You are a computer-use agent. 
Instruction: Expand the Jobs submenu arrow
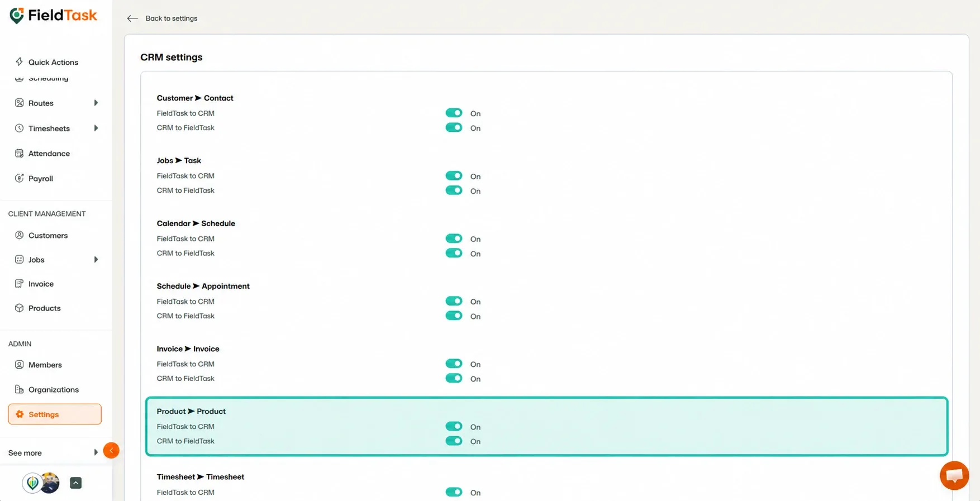coord(96,259)
